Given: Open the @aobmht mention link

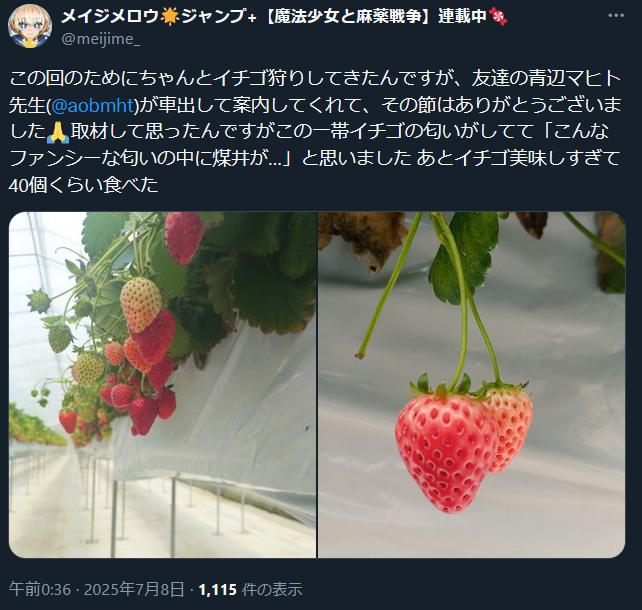Looking at the screenshot, I should point(93,105).
